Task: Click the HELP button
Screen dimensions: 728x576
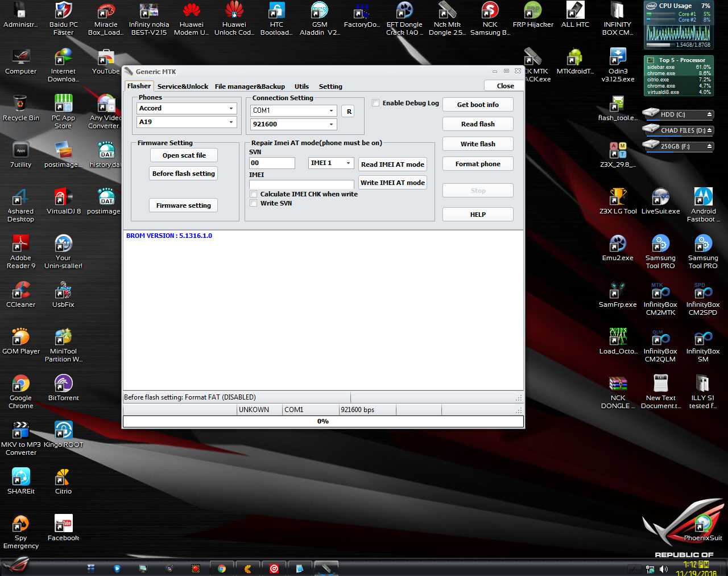Action: (x=478, y=215)
